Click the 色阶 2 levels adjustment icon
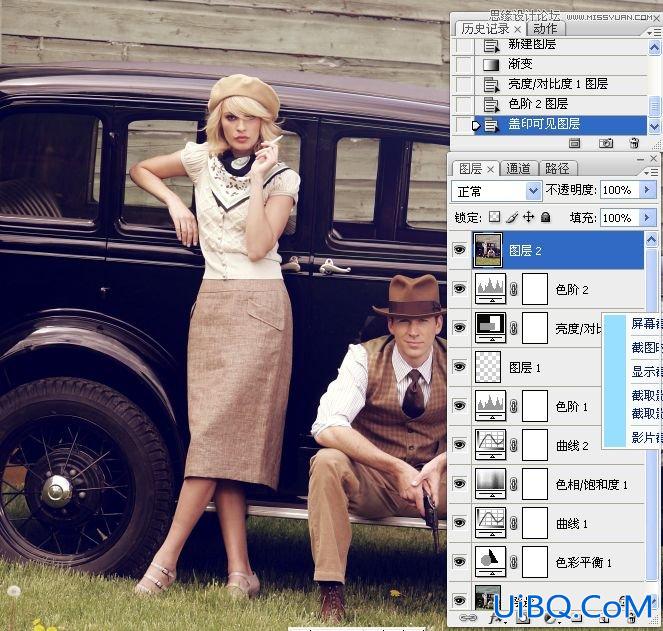Viewport: 663px width, 631px height. coord(490,289)
